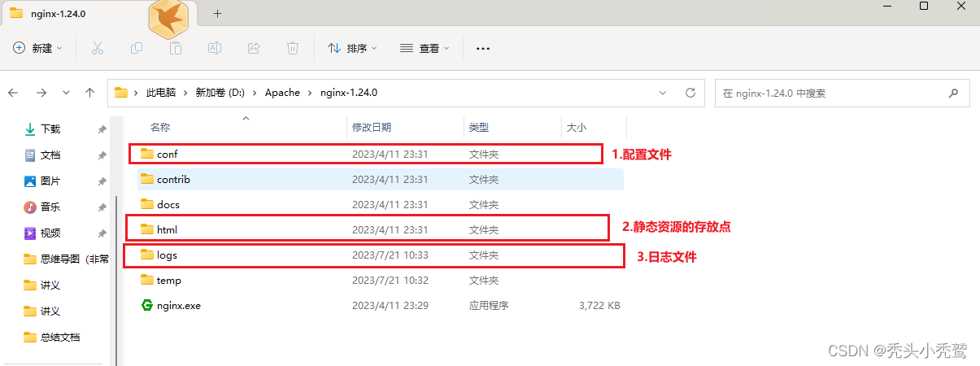The width and height of the screenshot is (980, 366).
Task: Go back with the left arrow
Action: click(13, 93)
